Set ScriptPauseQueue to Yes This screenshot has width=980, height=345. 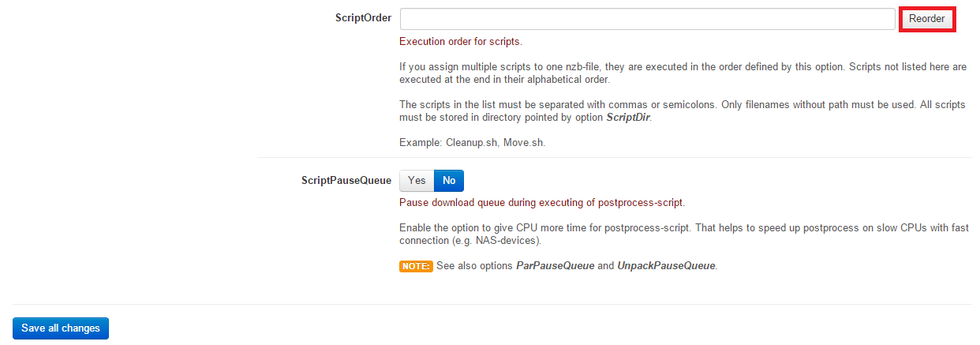coord(417,181)
